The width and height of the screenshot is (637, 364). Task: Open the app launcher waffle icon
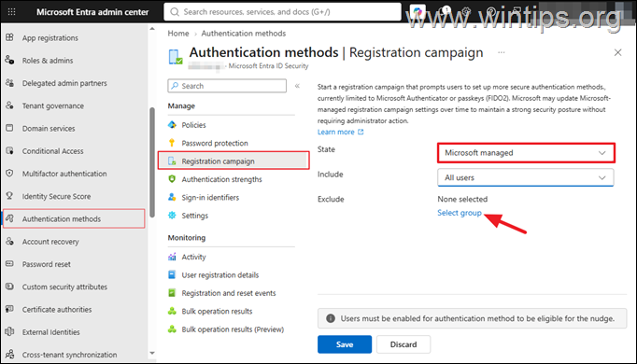pos(12,12)
